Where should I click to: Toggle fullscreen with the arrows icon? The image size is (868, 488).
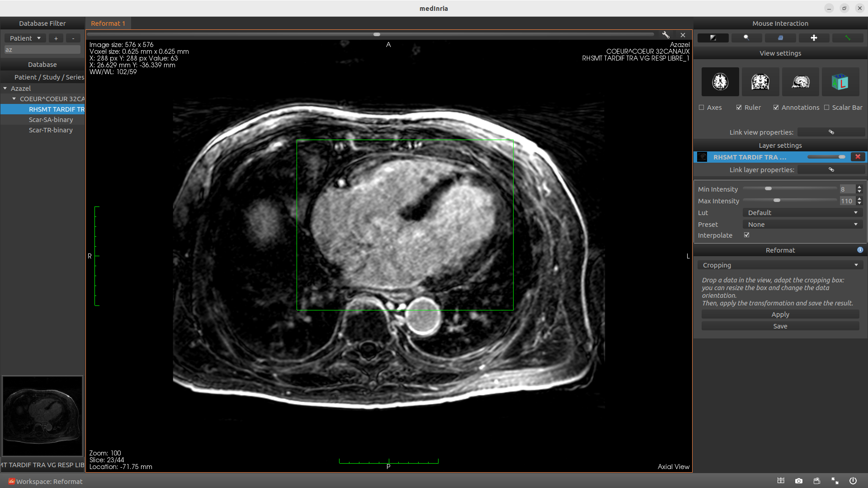pyautogui.click(x=835, y=481)
